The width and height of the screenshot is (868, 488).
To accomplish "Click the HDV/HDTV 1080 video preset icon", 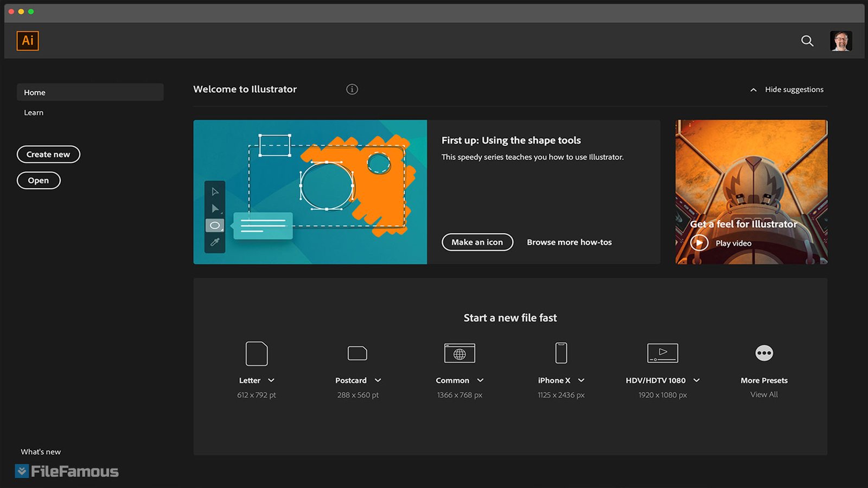I will tap(662, 353).
